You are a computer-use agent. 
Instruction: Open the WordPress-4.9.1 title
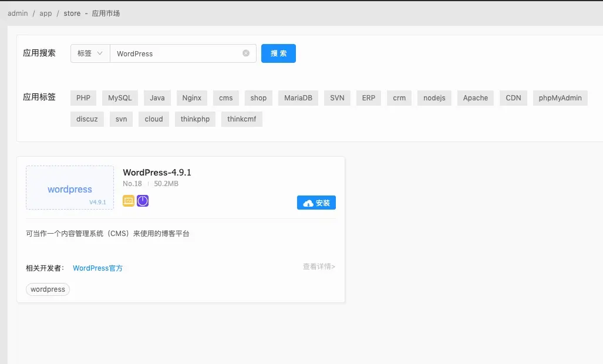coord(157,173)
